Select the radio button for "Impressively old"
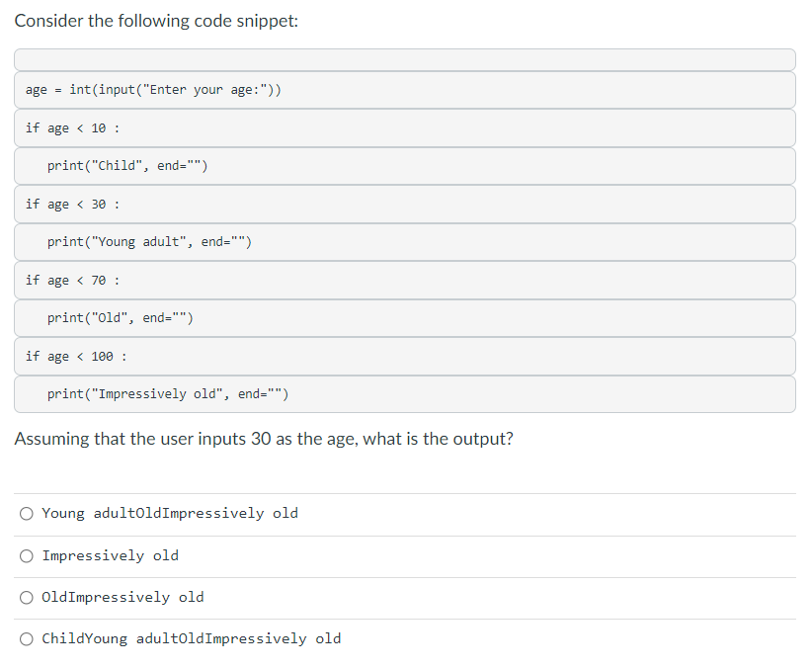 (x=27, y=555)
